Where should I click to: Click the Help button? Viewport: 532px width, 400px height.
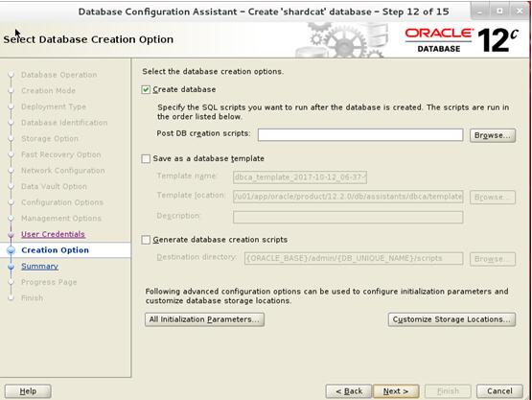[28, 391]
